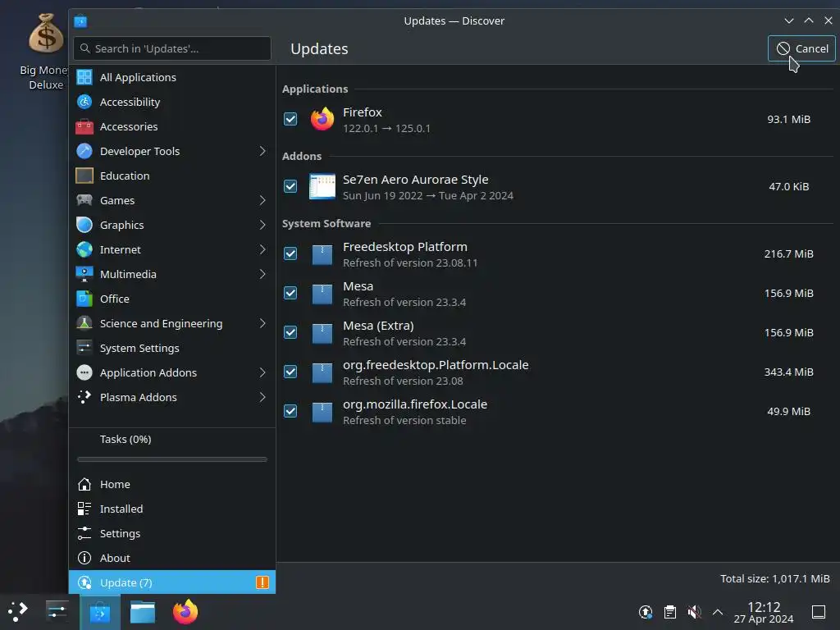
Task: Uncheck Se7en Aero Aurorae Style checkbox
Action: click(290, 186)
